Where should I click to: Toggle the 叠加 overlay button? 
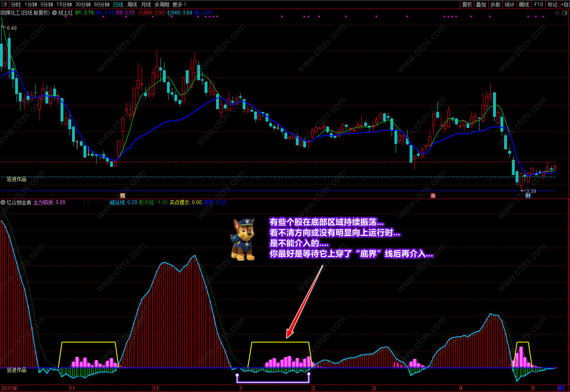[481, 4]
